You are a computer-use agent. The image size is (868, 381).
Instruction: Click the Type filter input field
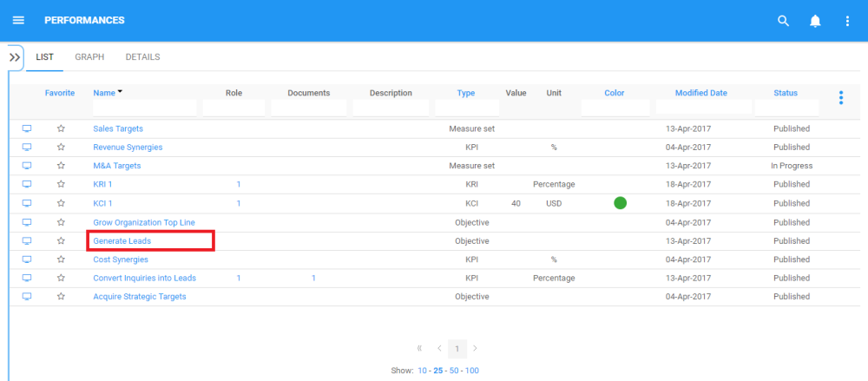(x=467, y=108)
